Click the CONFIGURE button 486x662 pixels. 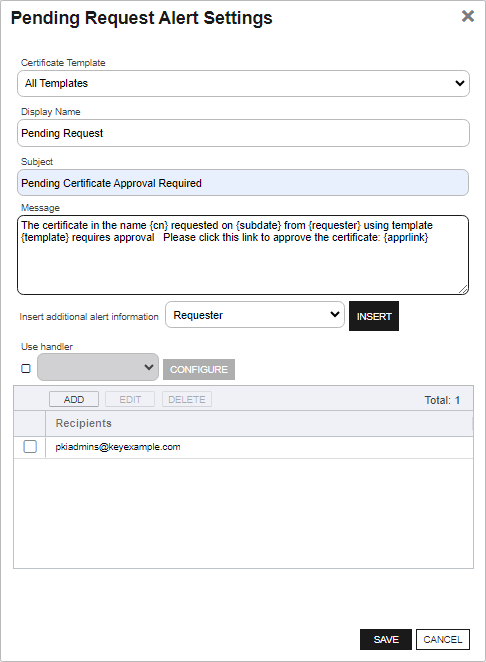pyautogui.click(x=199, y=369)
